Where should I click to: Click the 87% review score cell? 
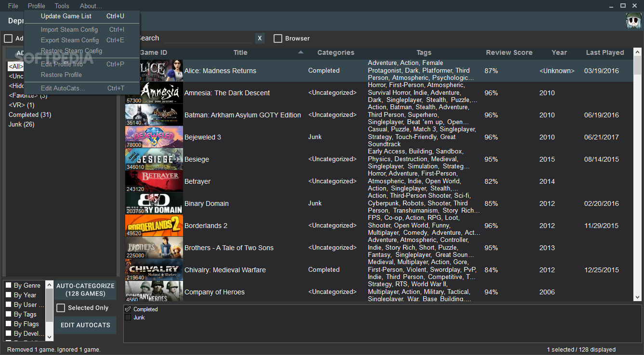(x=491, y=71)
